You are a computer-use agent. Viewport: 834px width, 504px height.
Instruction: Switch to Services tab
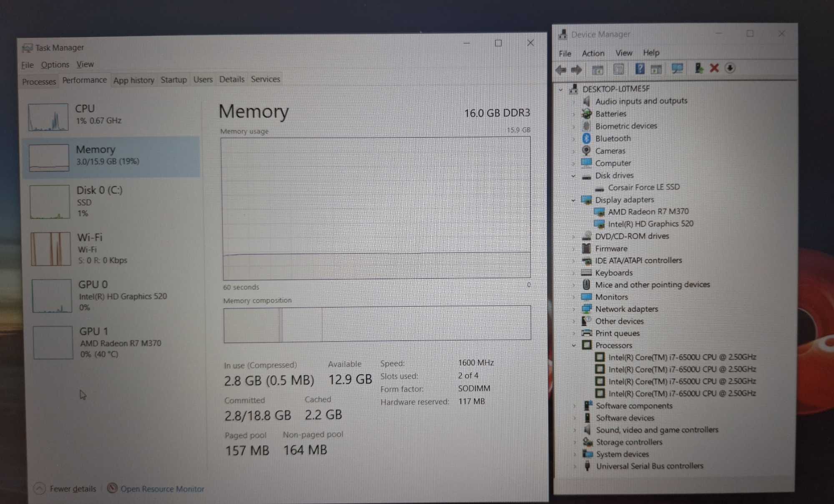[x=266, y=79]
